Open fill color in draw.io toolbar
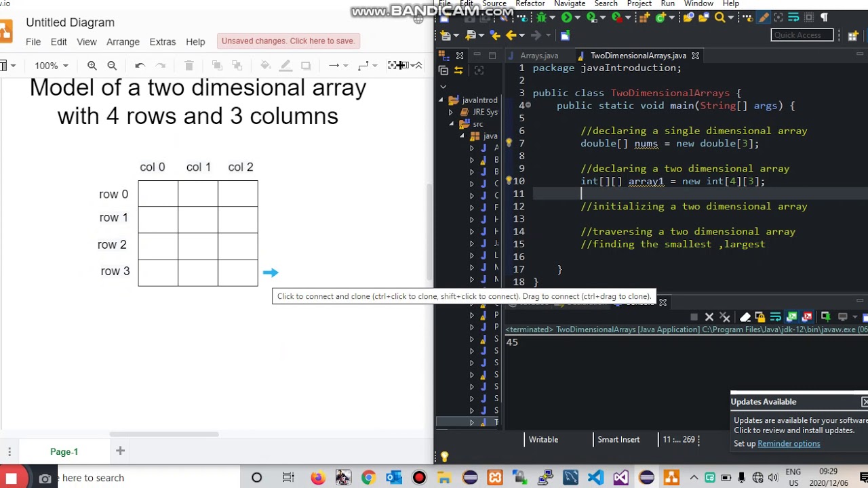Viewport: 868px width, 488px height. click(266, 66)
